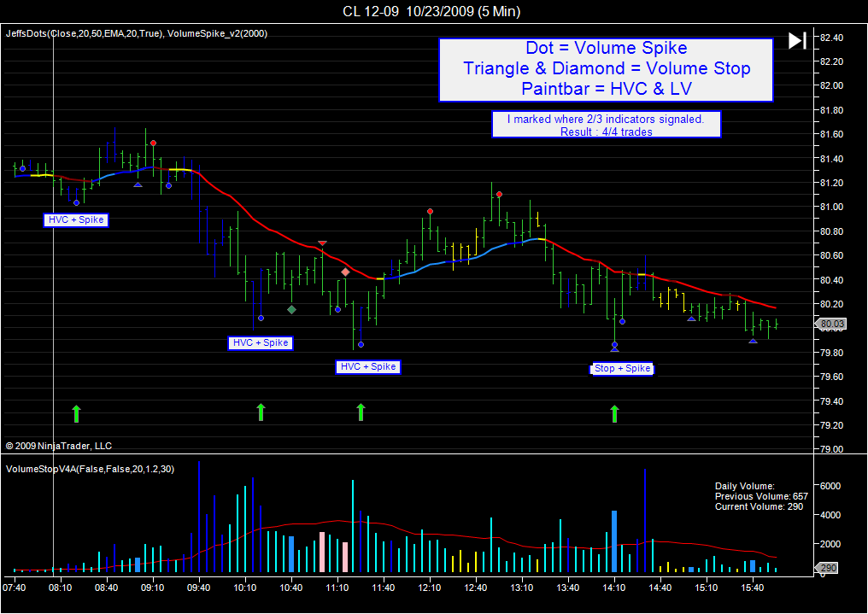868x614 pixels.
Task: Click the 07:40 time axis label
Action: (14, 588)
